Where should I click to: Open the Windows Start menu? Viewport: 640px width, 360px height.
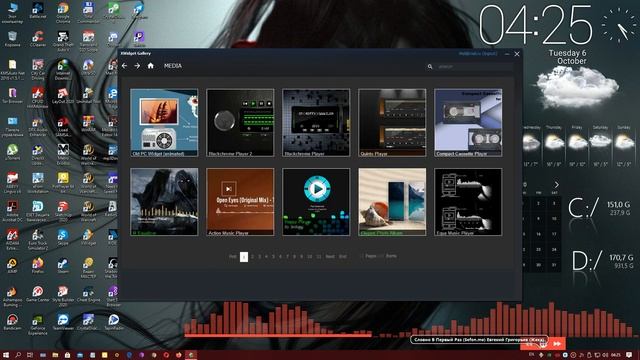(x=6, y=355)
